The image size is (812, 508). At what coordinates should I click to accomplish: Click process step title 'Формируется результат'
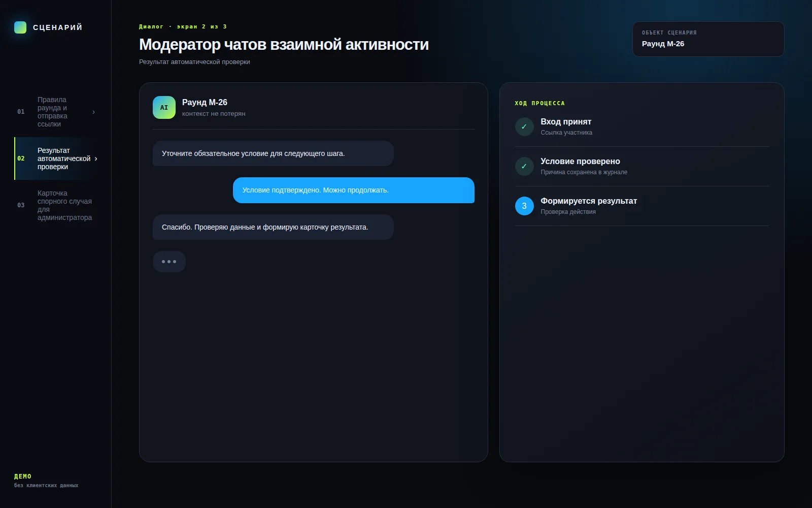click(x=589, y=201)
